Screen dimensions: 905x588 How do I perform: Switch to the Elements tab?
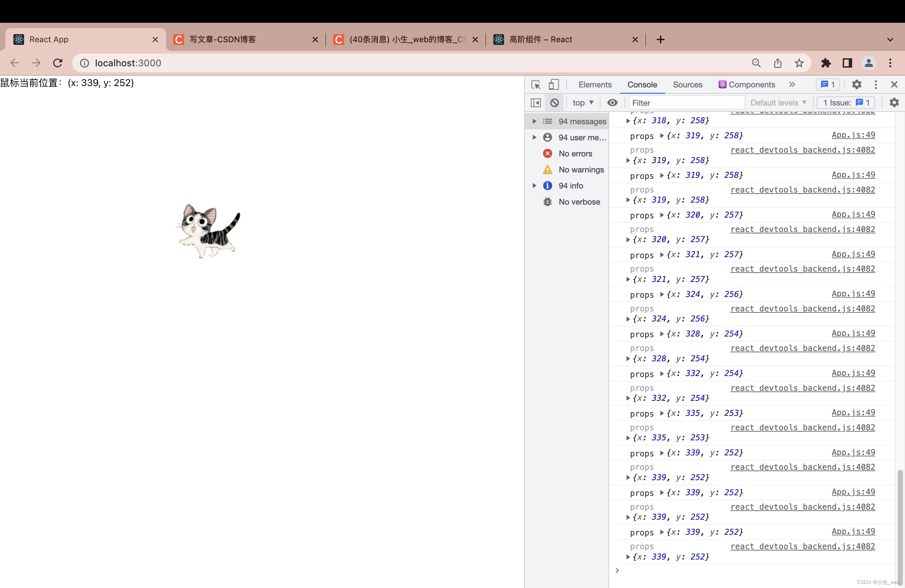click(x=595, y=84)
